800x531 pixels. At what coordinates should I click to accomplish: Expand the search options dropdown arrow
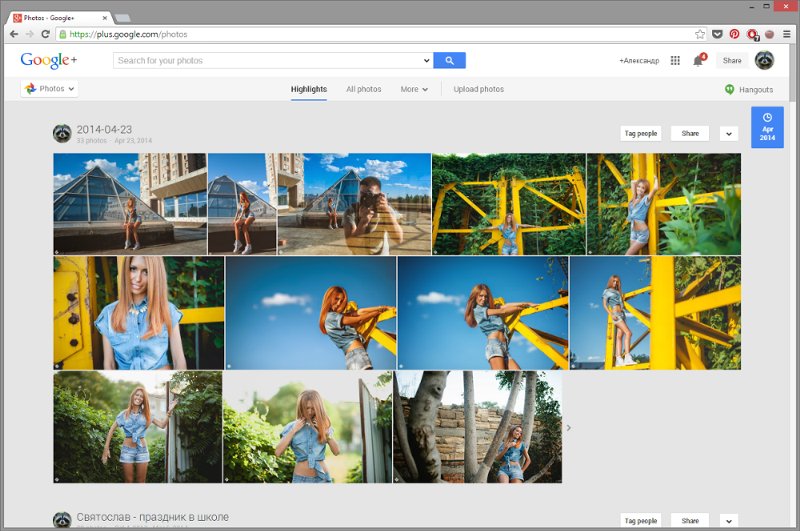pyautogui.click(x=426, y=60)
